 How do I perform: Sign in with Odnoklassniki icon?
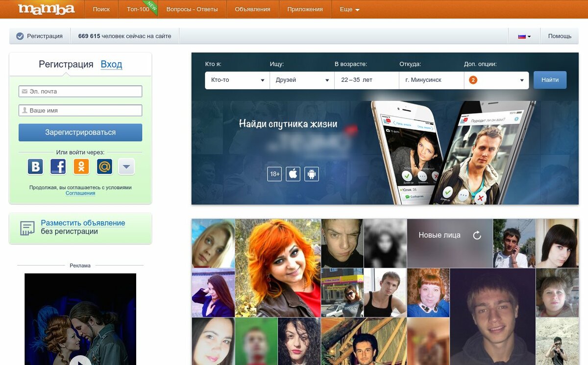click(x=81, y=167)
